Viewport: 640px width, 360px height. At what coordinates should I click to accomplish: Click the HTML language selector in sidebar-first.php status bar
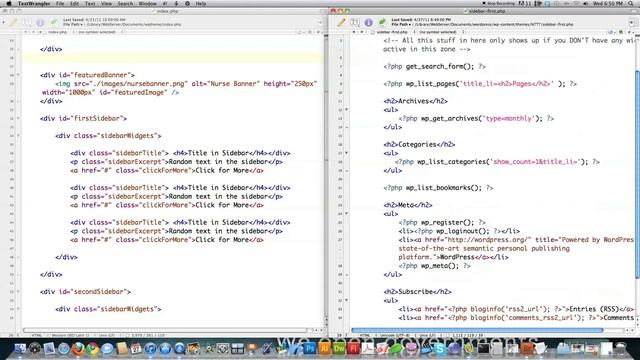click(365, 336)
